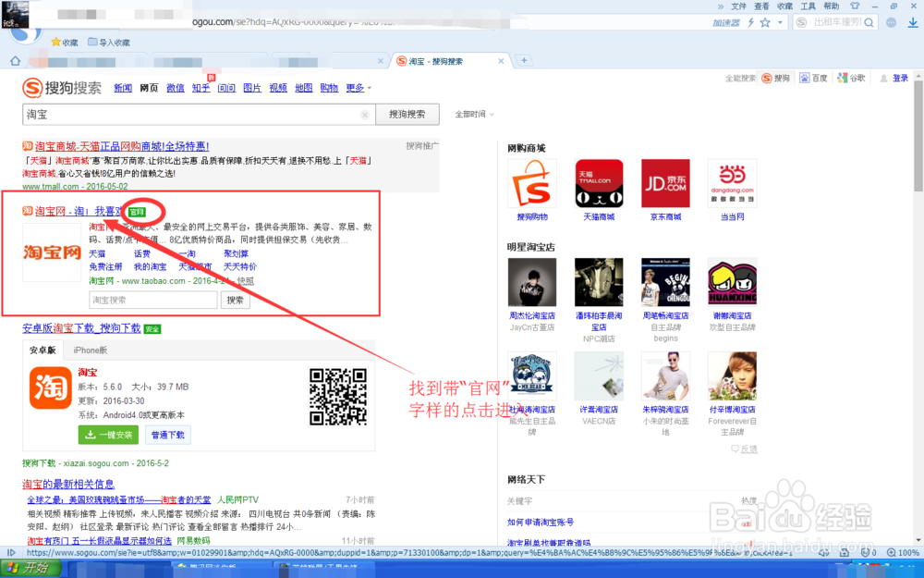Open the 文件 menu
The width and height of the screenshot is (924, 578).
coord(739,6)
